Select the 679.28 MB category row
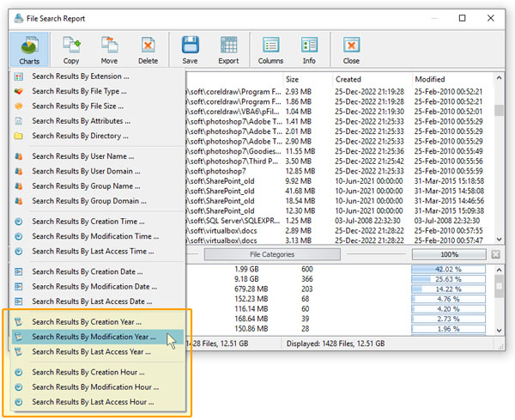Screen dimensions: 515x420 pyautogui.click(x=339, y=289)
